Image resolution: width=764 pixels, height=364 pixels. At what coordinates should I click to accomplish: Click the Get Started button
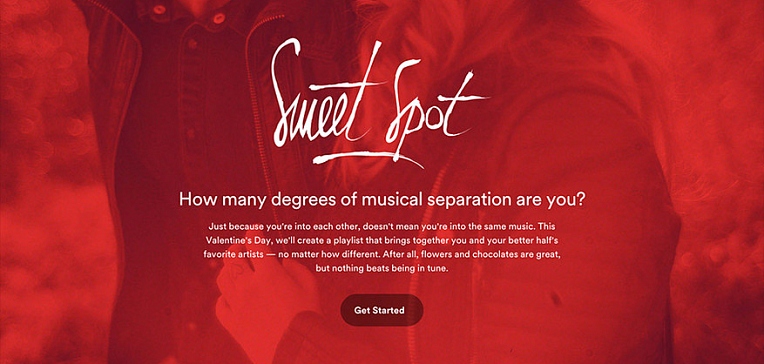point(382,310)
